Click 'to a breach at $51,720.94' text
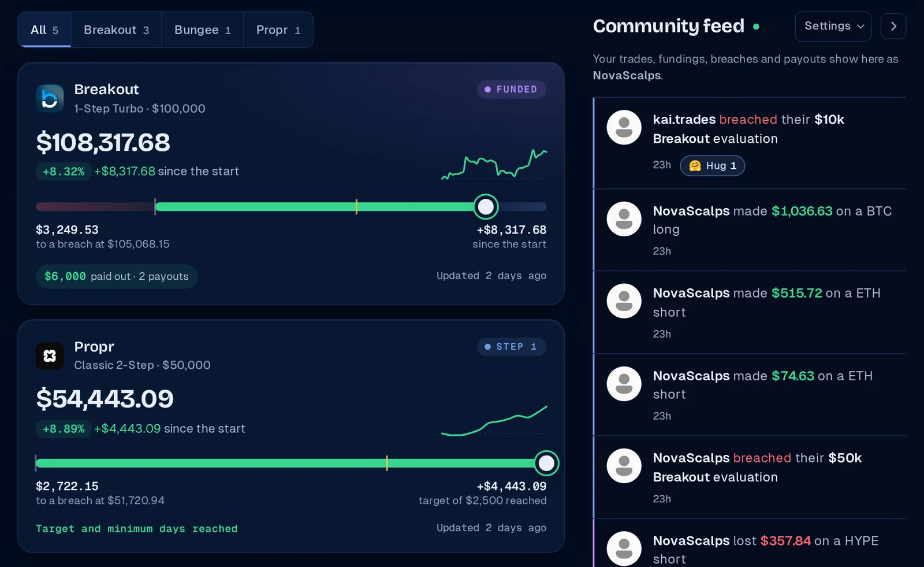Viewport: 924px width, 567px height. tap(100, 501)
